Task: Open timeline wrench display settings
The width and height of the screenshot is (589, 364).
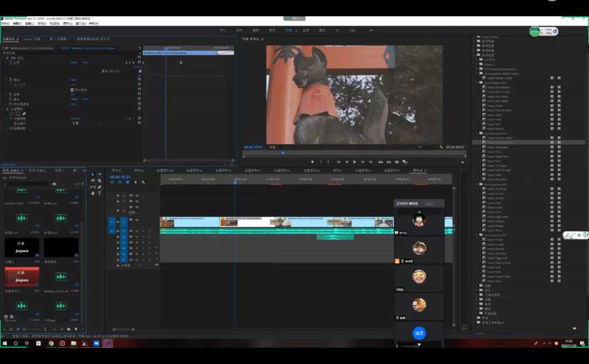Action: (143, 182)
